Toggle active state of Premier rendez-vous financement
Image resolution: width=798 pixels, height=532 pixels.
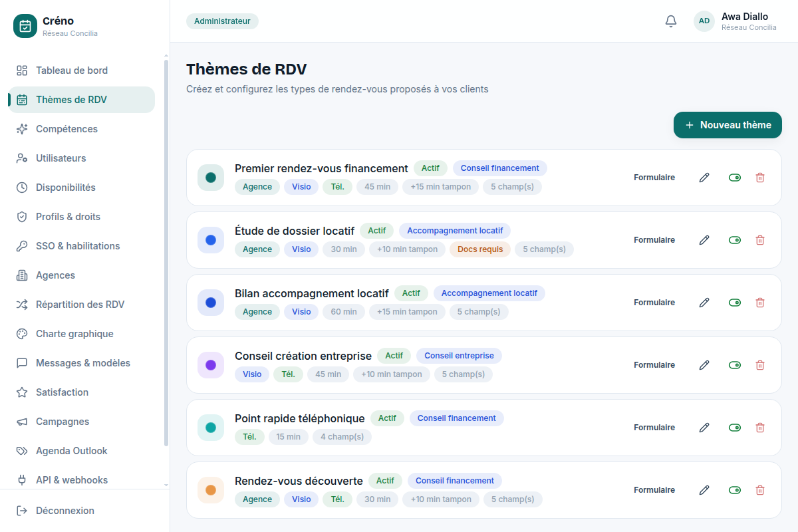(x=735, y=178)
